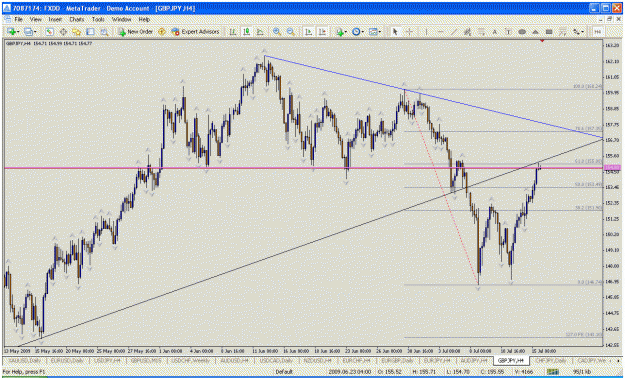Switch to the AUDJPY,H4 chart tab
625x378 pixels.
coord(474,360)
